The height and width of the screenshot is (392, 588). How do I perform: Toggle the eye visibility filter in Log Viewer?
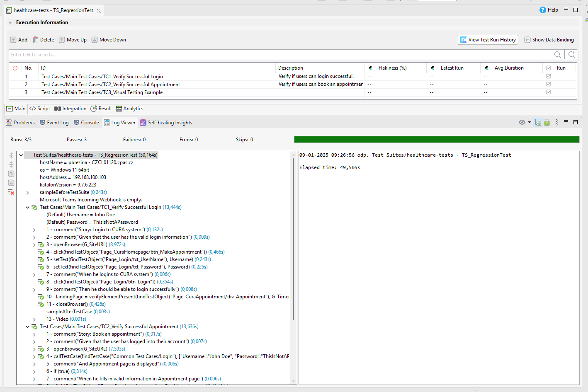click(x=522, y=122)
